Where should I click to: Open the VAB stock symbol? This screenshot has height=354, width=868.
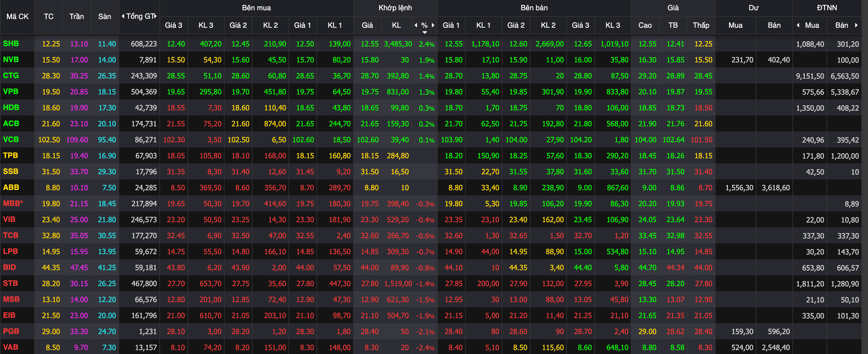click(x=11, y=347)
